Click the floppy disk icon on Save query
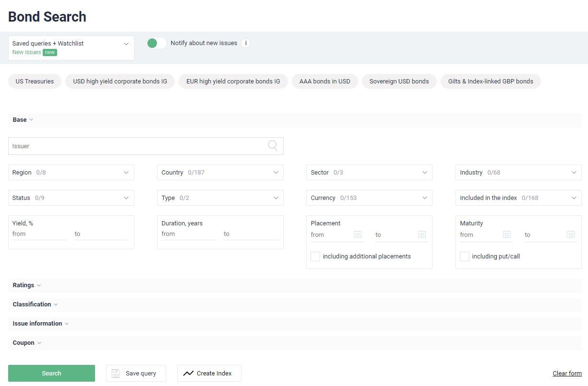Screen dimensions: 588x386 click(116, 373)
